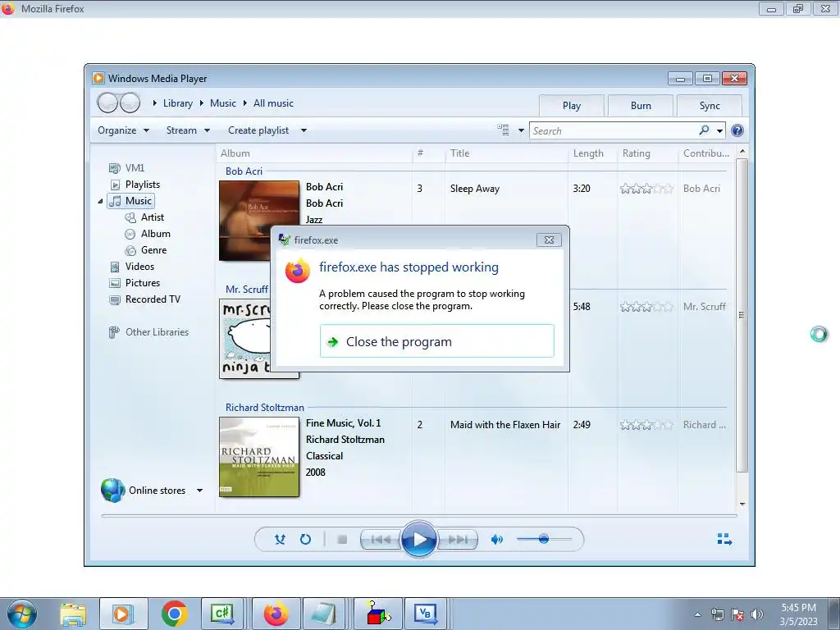This screenshot has height=630, width=840.
Task: Open the Sync tab
Action: click(x=710, y=106)
